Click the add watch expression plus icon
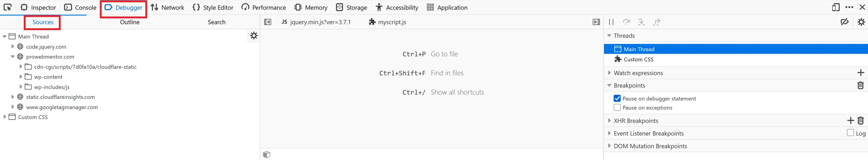Viewport: 868px width, 160px height. tap(861, 73)
